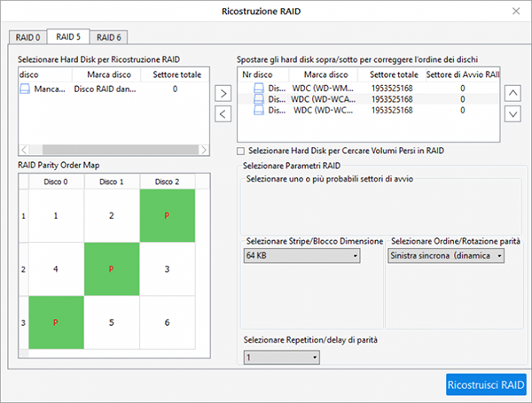This screenshot has height=403, width=532.
Task: Select the WDC (WD-WC... disk row
Action: pyautogui.click(x=368, y=110)
